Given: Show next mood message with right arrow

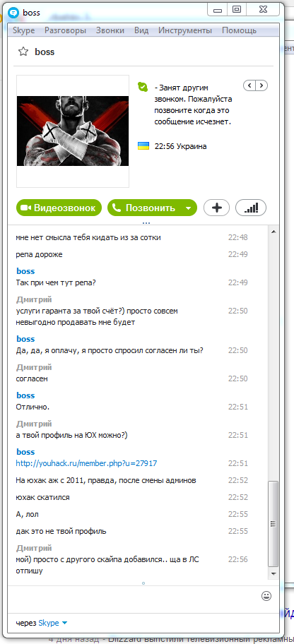Looking at the screenshot, I should pyautogui.click(x=261, y=85).
